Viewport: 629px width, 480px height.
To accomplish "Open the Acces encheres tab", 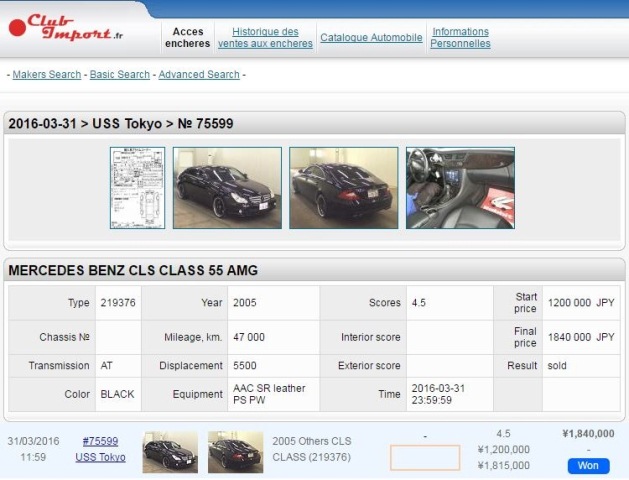I will point(187,38).
